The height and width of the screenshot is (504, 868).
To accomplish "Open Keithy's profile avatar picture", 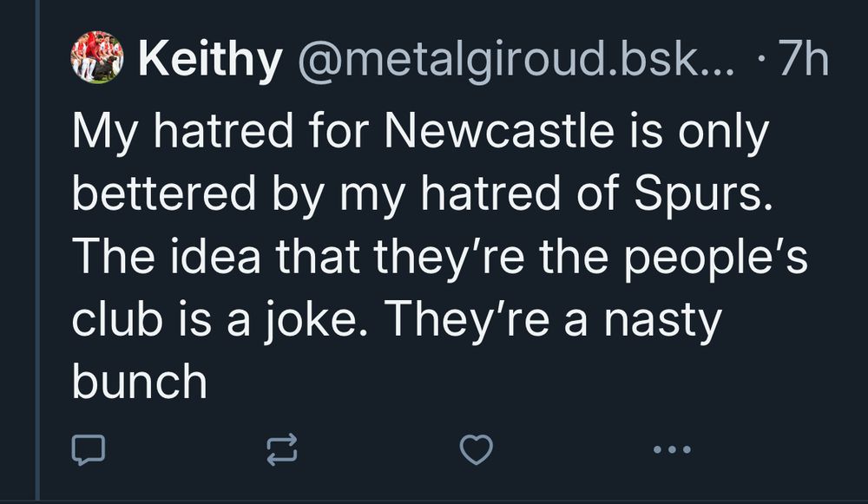I will point(97,57).
